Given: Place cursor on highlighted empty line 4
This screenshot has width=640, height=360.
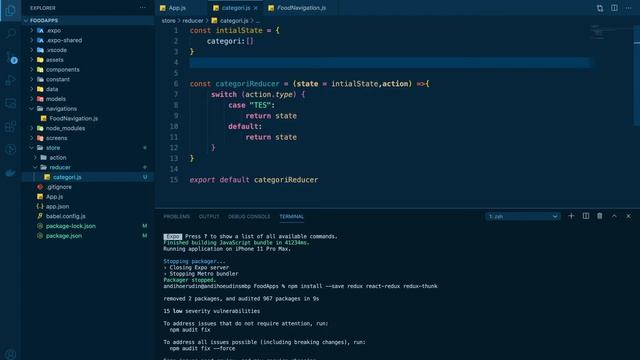Looking at the screenshot, I should click(390, 62).
